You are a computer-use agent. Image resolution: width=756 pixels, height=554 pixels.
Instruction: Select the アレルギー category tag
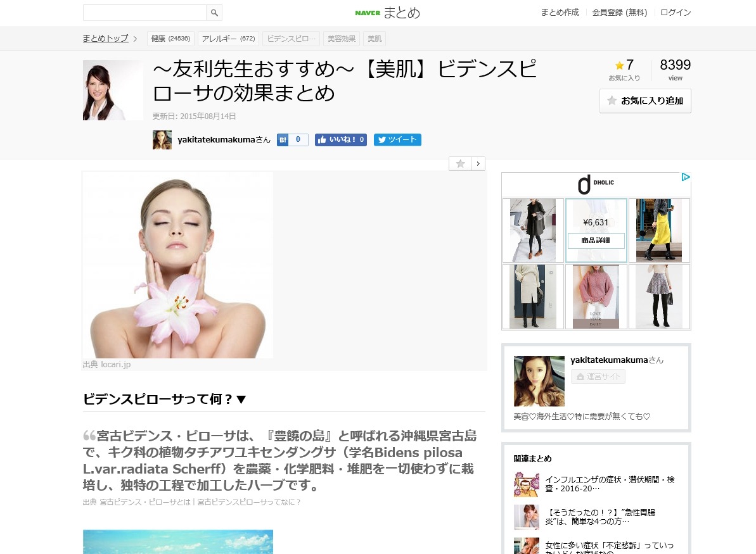pyautogui.click(x=227, y=39)
